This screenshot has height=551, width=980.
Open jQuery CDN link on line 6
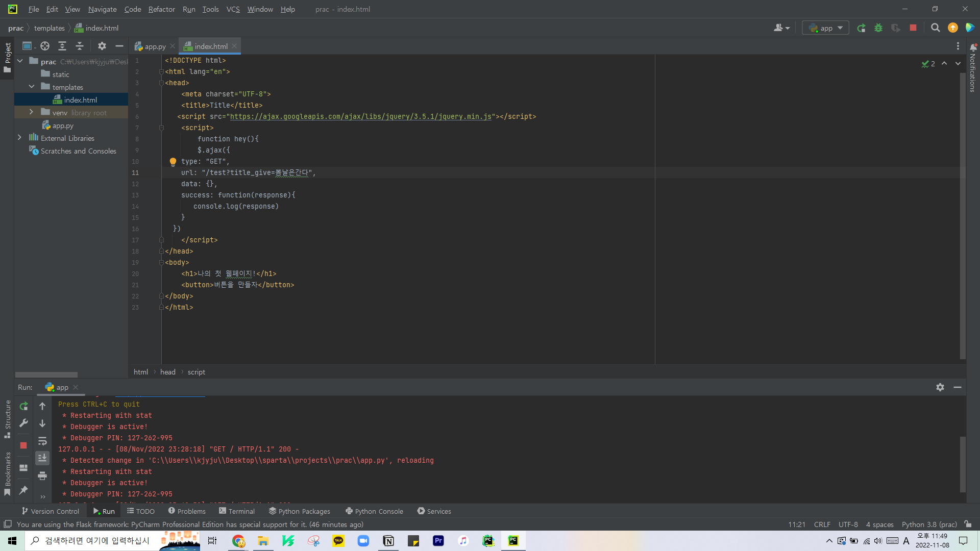[360, 116]
